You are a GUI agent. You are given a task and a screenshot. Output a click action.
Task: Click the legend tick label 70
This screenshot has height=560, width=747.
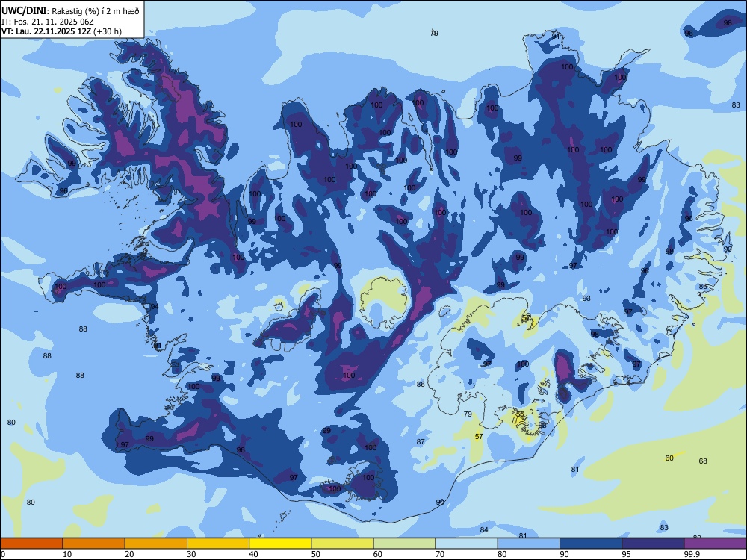pyautogui.click(x=440, y=554)
